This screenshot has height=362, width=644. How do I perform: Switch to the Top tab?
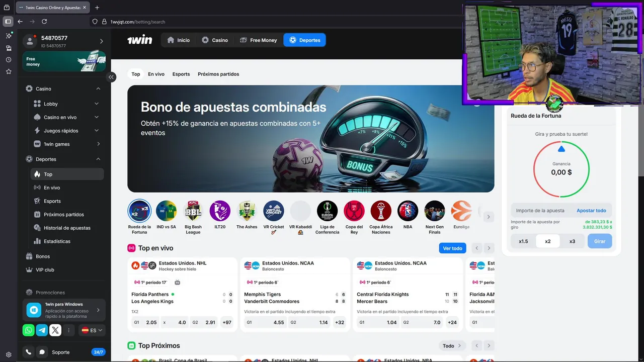pyautogui.click(x=136, y=74)
